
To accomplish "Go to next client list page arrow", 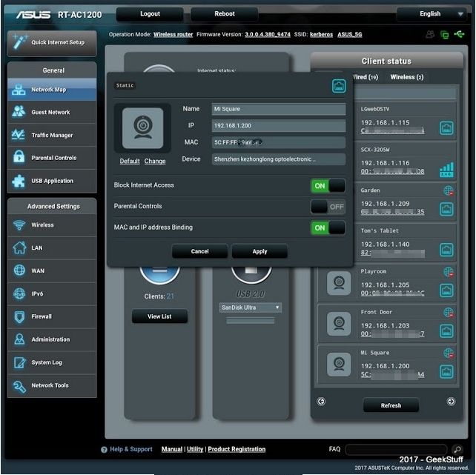I will click(451, 402).
